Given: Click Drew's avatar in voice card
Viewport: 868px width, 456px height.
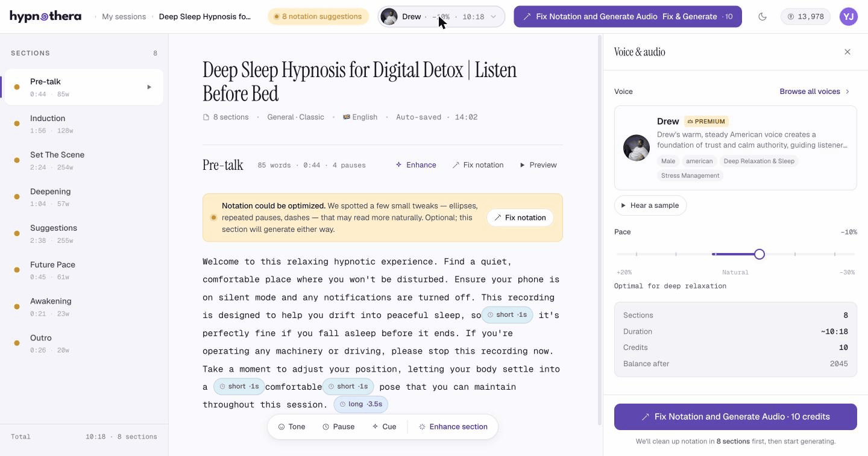Looking at the screenshot, I should [x=637, y=148].
